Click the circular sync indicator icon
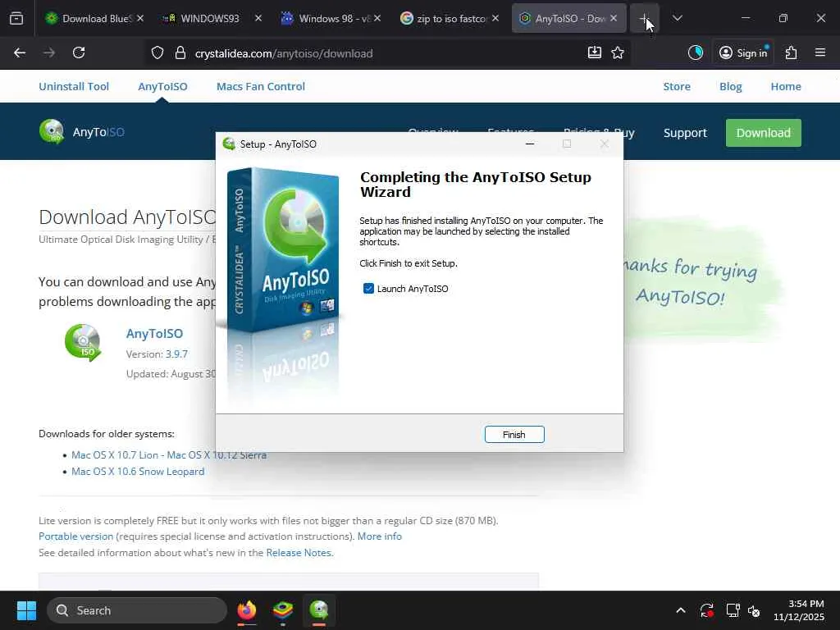 pos(696,52)
